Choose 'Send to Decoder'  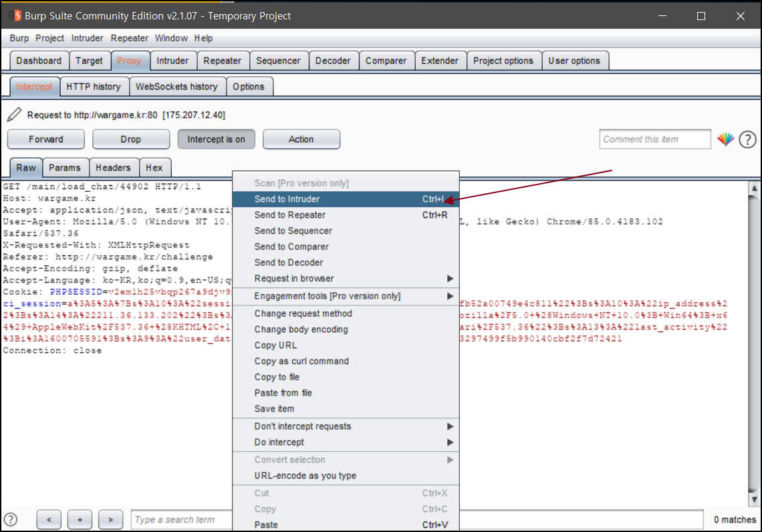click(x=346, y=263)
